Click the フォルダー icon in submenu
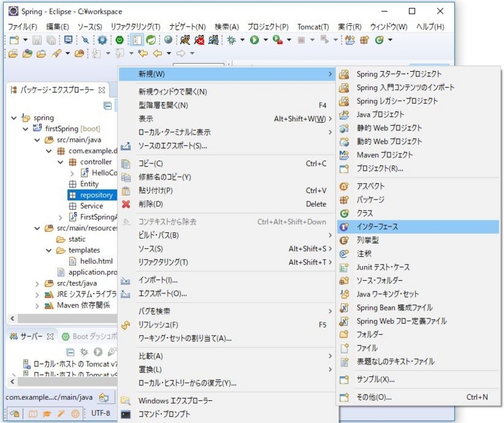This screenshot has width=504, height=423. click(x=344, y=334)
